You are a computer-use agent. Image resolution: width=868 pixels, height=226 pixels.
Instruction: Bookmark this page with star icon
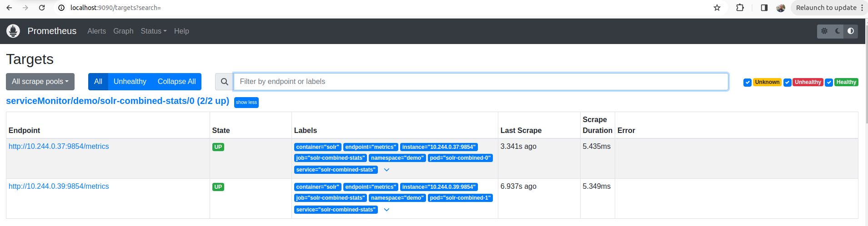click(x=717, y=8)
